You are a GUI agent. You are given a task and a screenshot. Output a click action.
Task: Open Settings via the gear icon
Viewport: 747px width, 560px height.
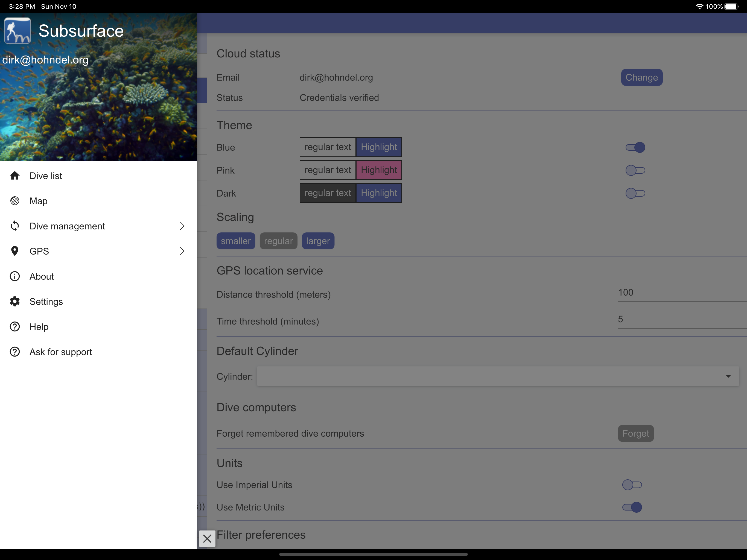[15, 301]
